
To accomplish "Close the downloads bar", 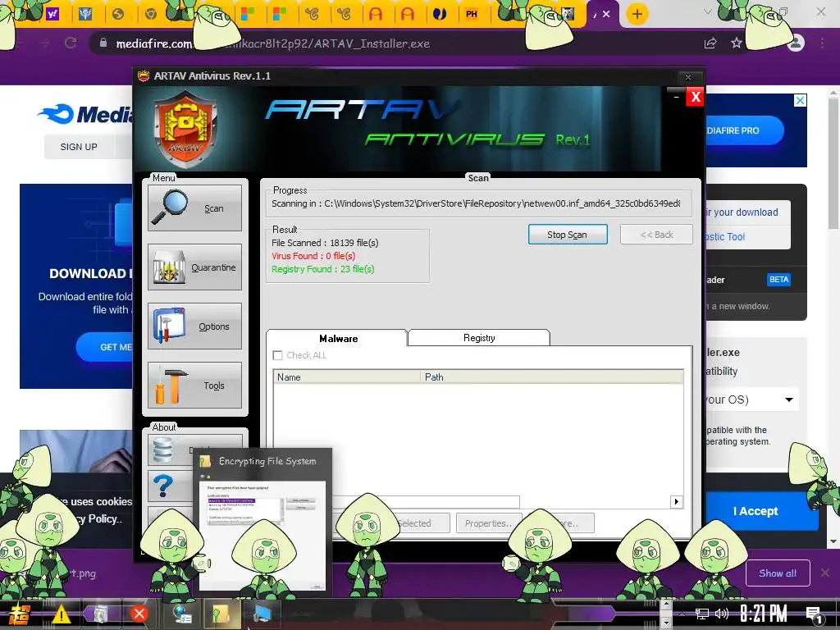I will (825, 573).
